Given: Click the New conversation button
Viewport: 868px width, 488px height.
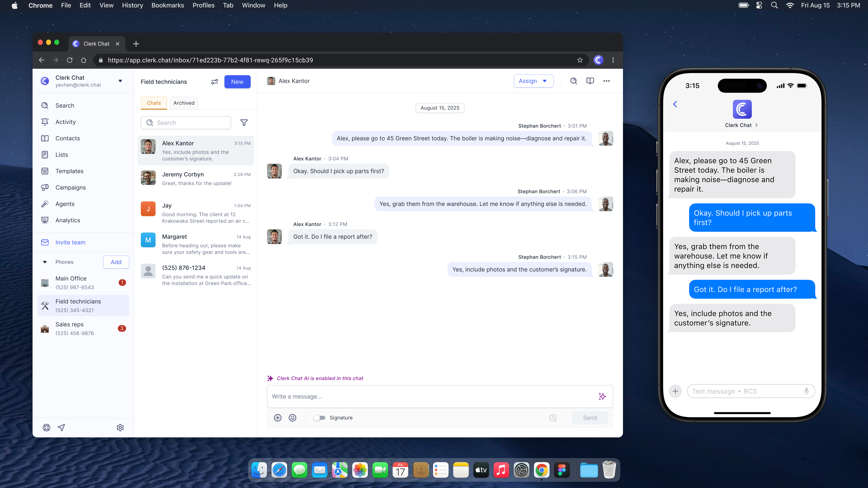Looking at the screenshot, I should pyautogui.click(x=237, y=82).
